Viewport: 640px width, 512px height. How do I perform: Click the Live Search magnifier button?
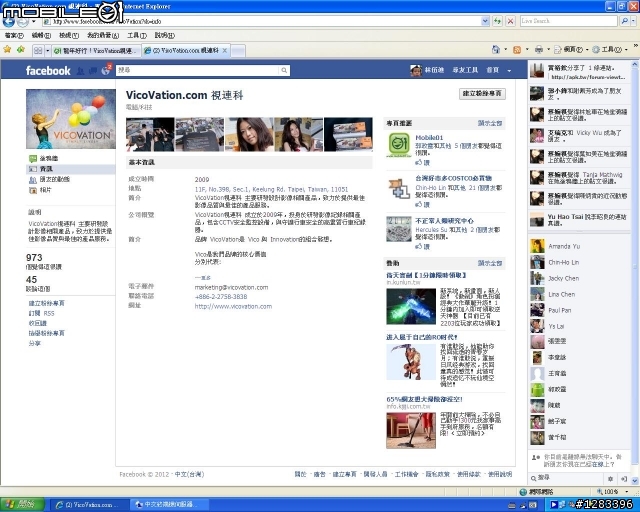(624, 21)
